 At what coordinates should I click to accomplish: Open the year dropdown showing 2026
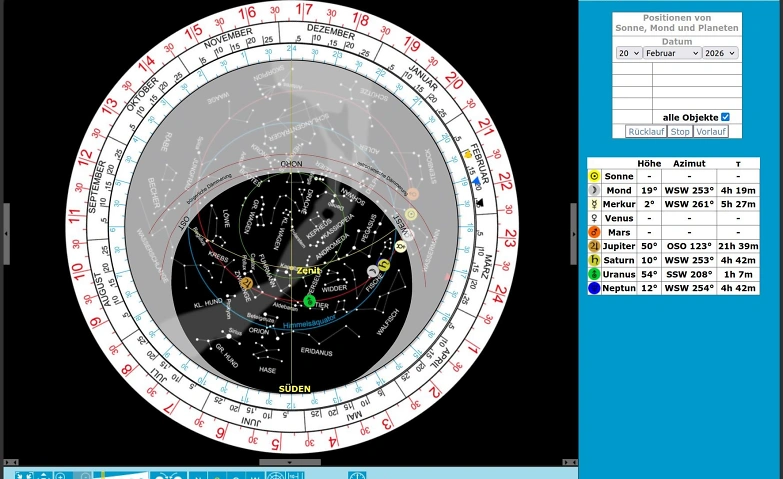[720, 53]
